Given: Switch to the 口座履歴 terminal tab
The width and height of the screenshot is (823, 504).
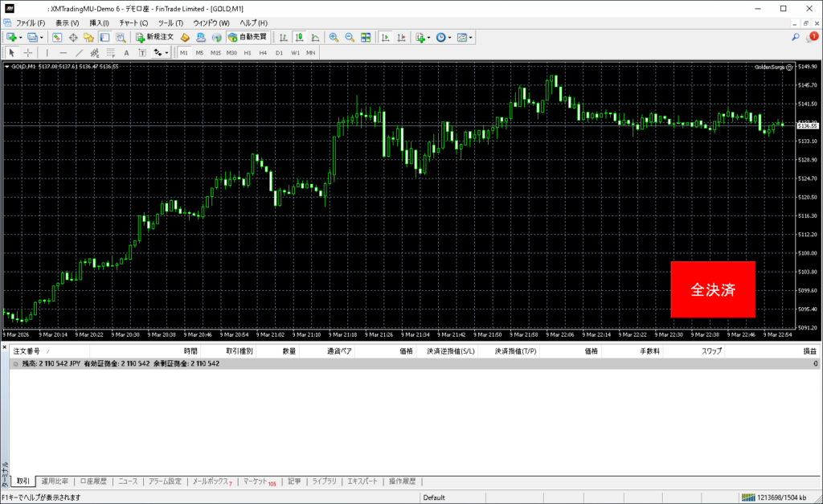Looking at the screenshot, I should [93, 481].
